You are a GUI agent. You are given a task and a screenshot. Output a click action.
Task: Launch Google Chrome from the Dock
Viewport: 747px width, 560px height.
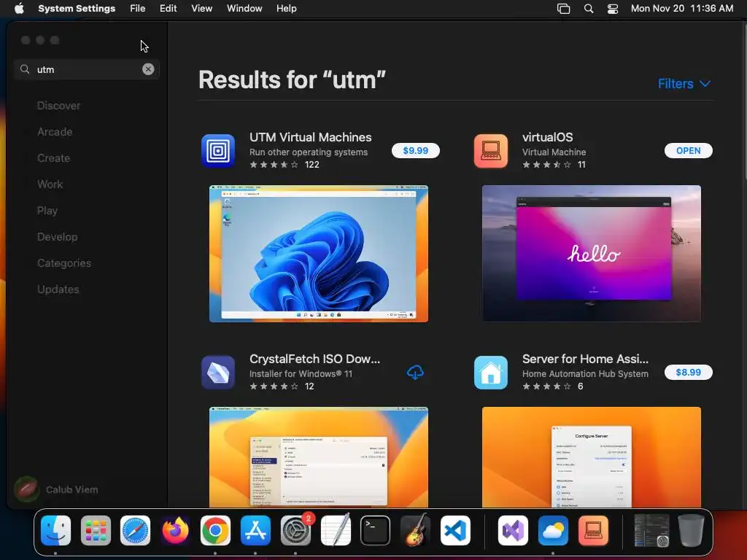pos(215,531)
